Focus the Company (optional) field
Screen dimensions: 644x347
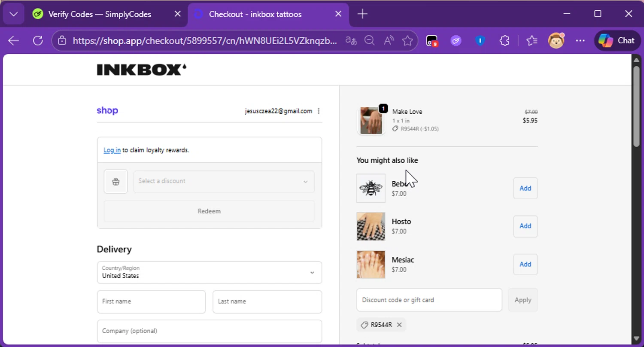pyautogui.click(x=210, y=331)
